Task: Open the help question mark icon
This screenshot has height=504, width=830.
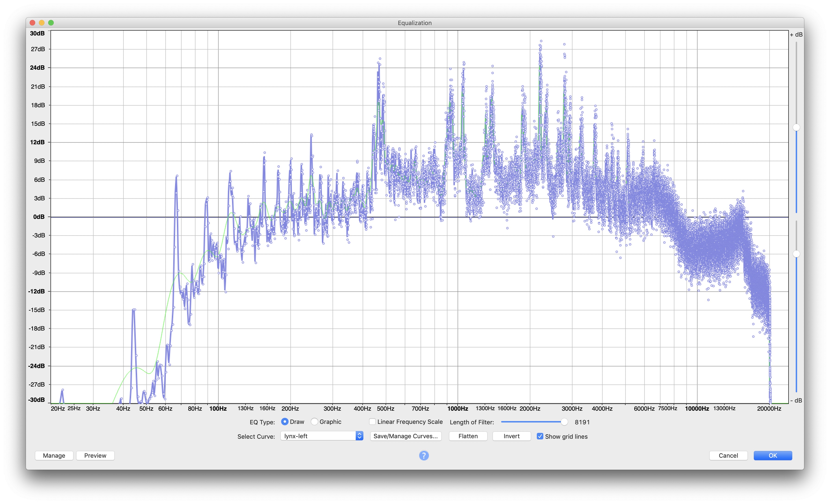Action: [424, 456]
